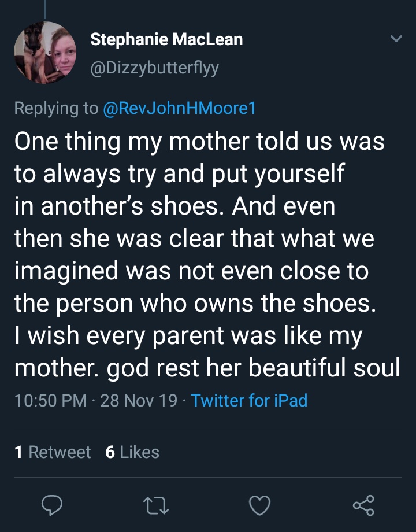The image size is (416, 532).
Task: Click the thread connector line above avatar
Action: [44, 9]
